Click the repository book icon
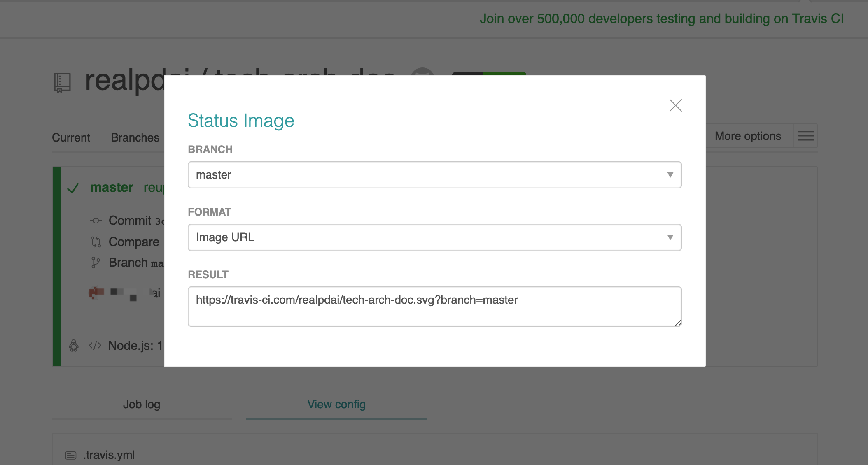 coord(62,83)
